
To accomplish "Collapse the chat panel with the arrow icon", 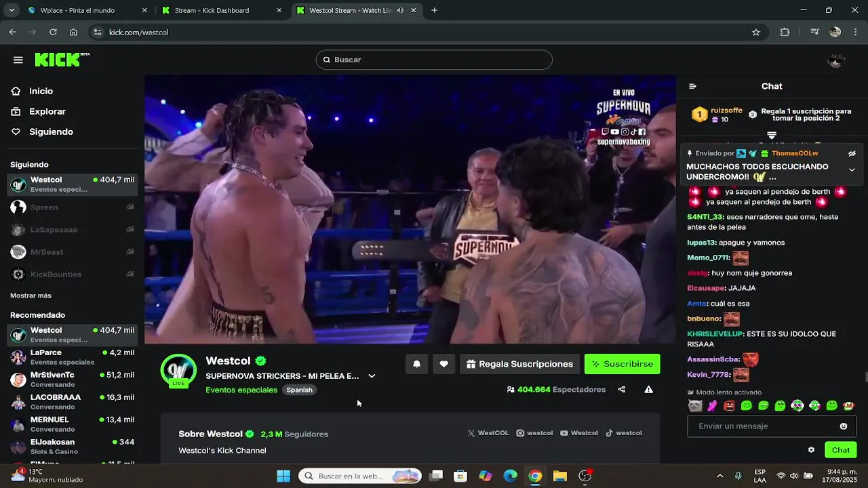I will point(692,86).
